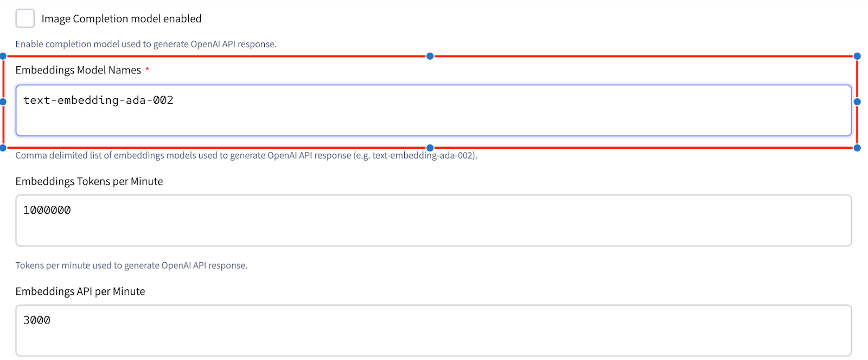Select the bottom-center selection handle
868x360 pixels.
pyautogui.click(x=430, y=148)
